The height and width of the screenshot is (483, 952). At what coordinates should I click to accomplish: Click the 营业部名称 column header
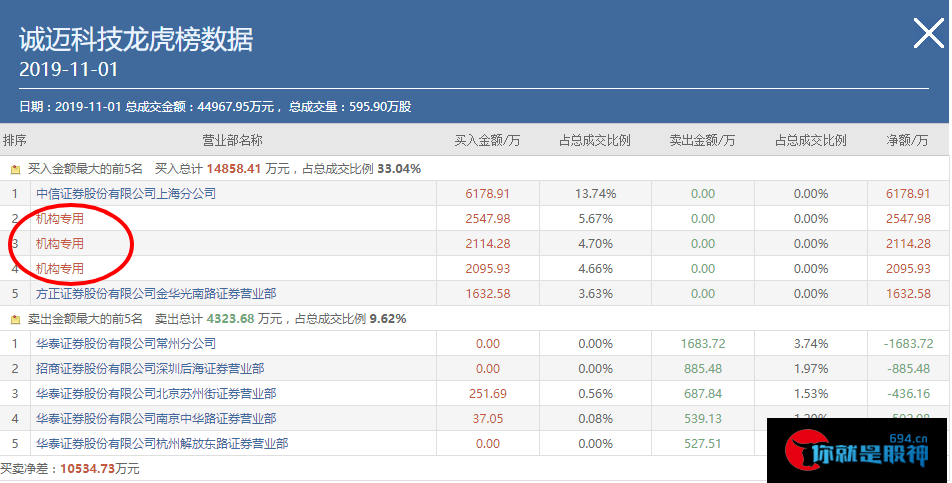[x=233, y=140]
